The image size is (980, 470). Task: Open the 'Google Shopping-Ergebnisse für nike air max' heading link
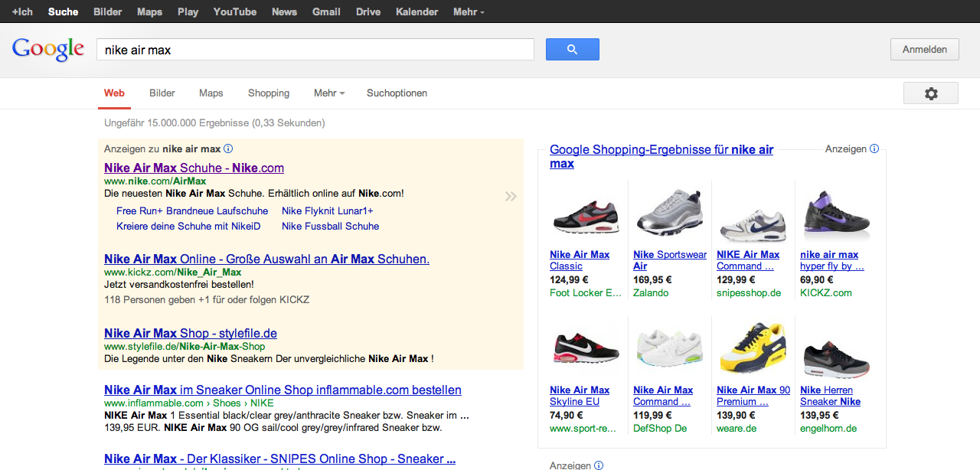coord(661,150)
